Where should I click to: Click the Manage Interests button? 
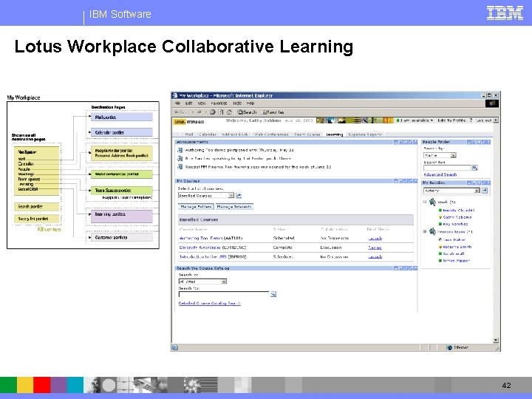[234, 207]
